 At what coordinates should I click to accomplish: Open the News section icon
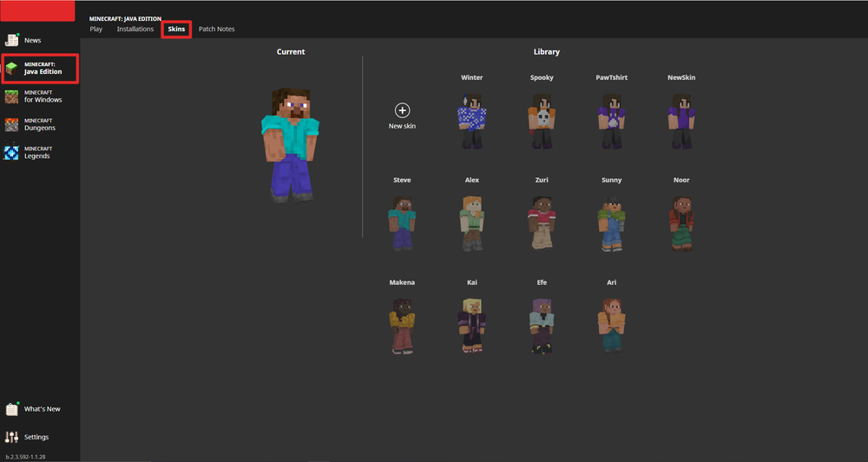point(12,40)
